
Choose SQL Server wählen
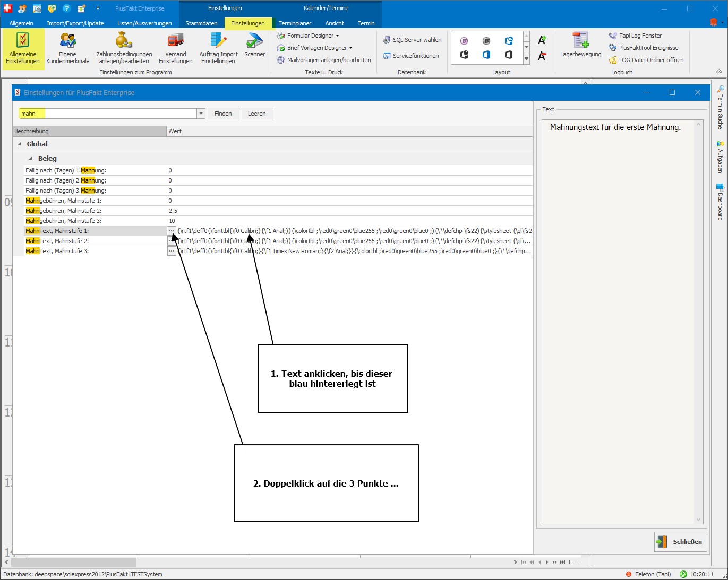412,40
